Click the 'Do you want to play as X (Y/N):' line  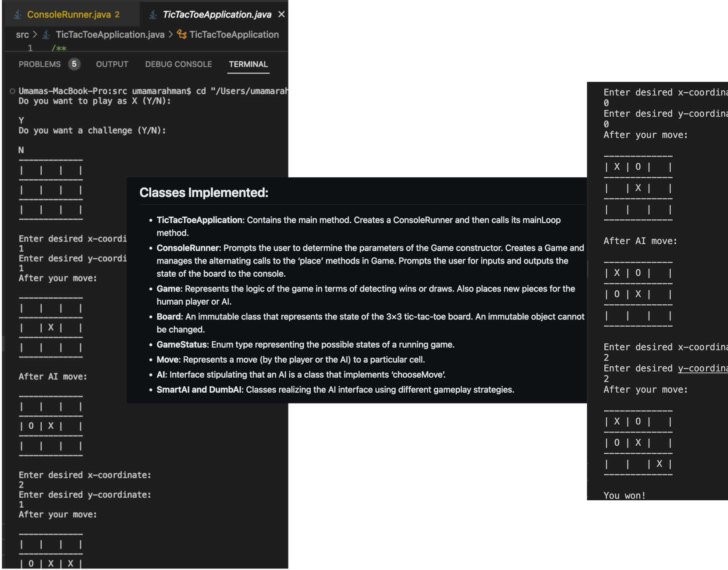click(x=95, y=101)
